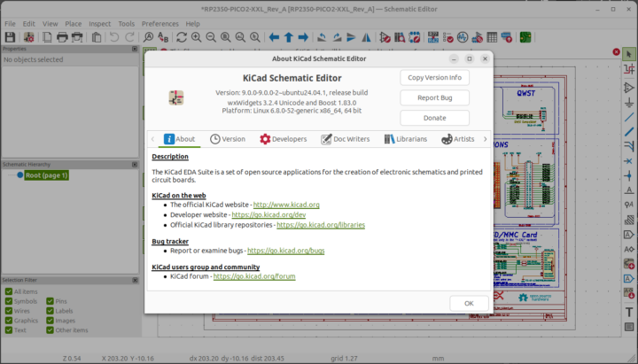Click the Refresh view toolbar icon
This screenshot has width=638, height=364.
coord(182,37)
